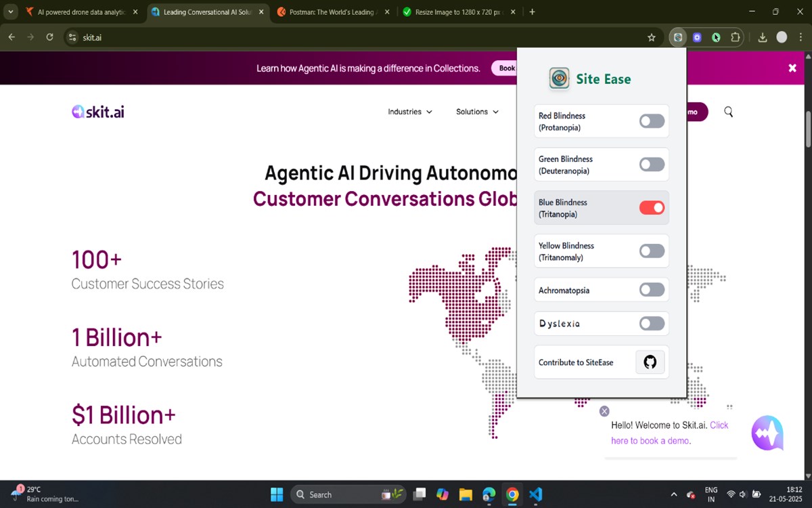
Task: Go forward to the next page
Action: 30,37
